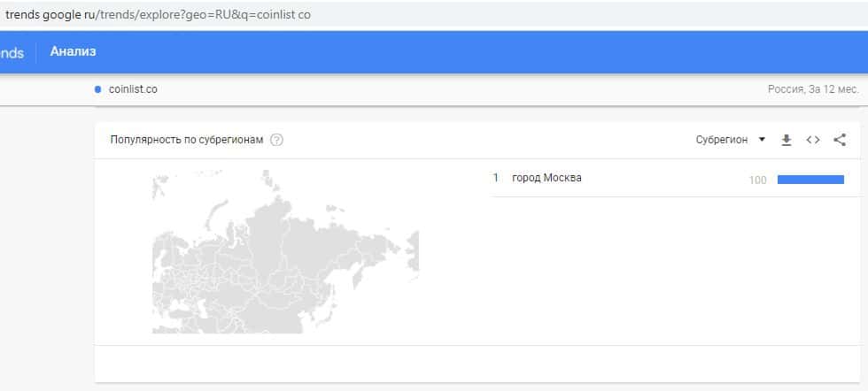Click rank number 1 in the list
868x391 pixels.
coord(496,178)
